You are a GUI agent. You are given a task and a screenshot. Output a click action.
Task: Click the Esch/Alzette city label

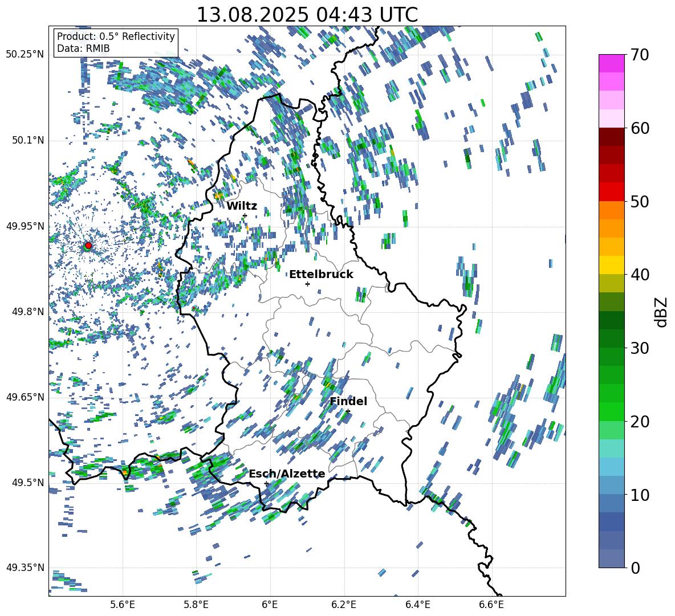(287, 474)
